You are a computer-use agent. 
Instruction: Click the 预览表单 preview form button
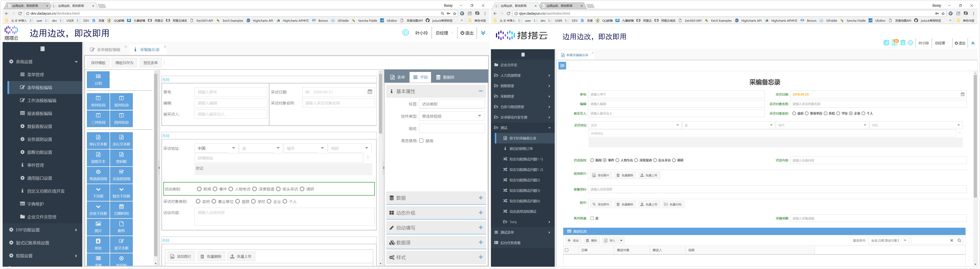point(150,63)
